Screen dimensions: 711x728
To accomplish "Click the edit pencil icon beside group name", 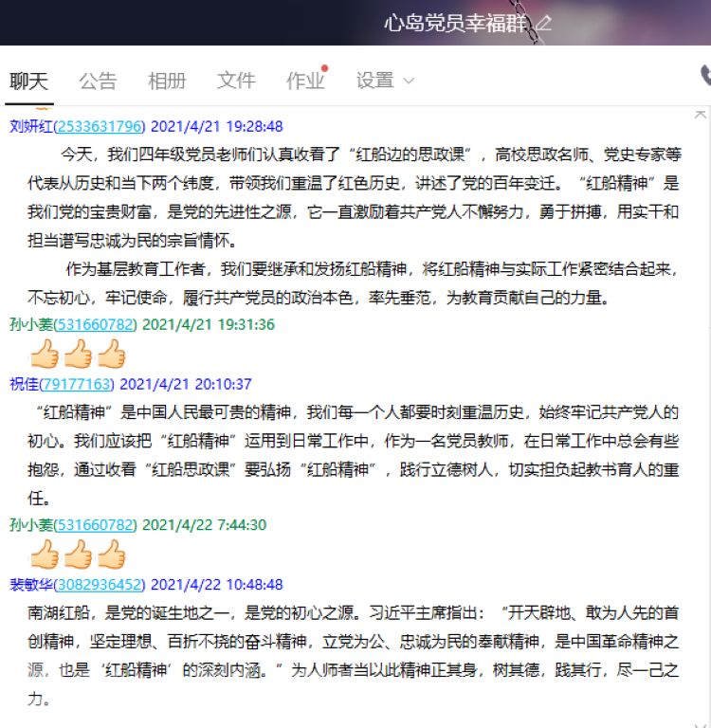I will (544, 23).
